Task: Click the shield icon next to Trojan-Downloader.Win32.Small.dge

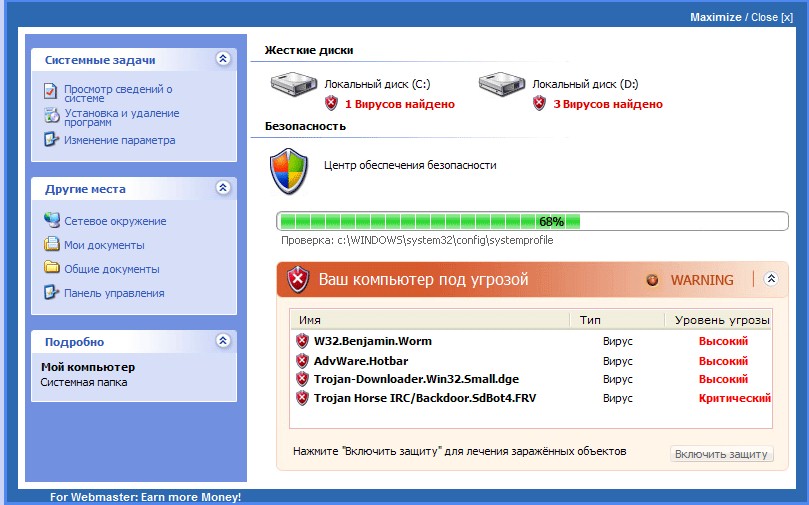Action: (x=302, y=379)
